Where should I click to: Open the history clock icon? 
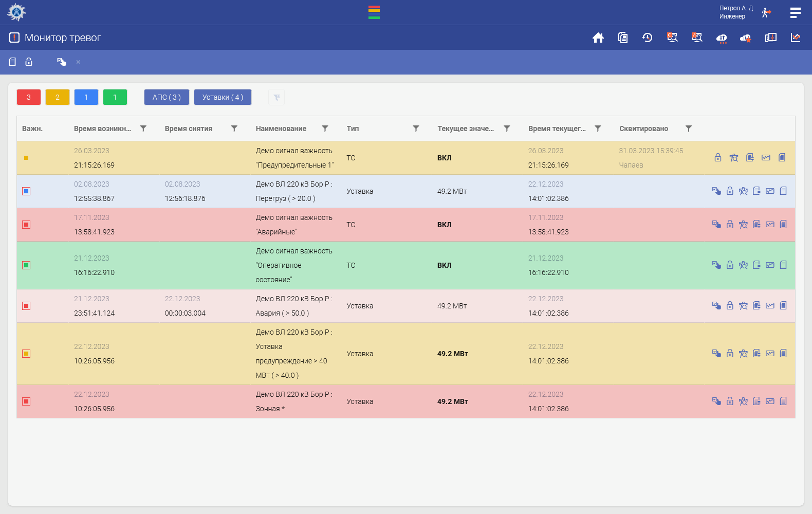pyautogui.click(x=647, y=38)
